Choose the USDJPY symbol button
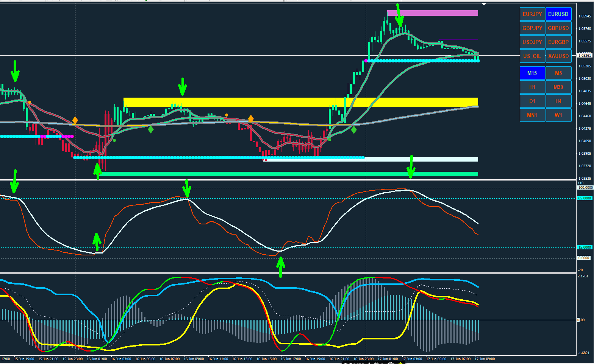This screenshot has height=364, width=594. point(532,42)
